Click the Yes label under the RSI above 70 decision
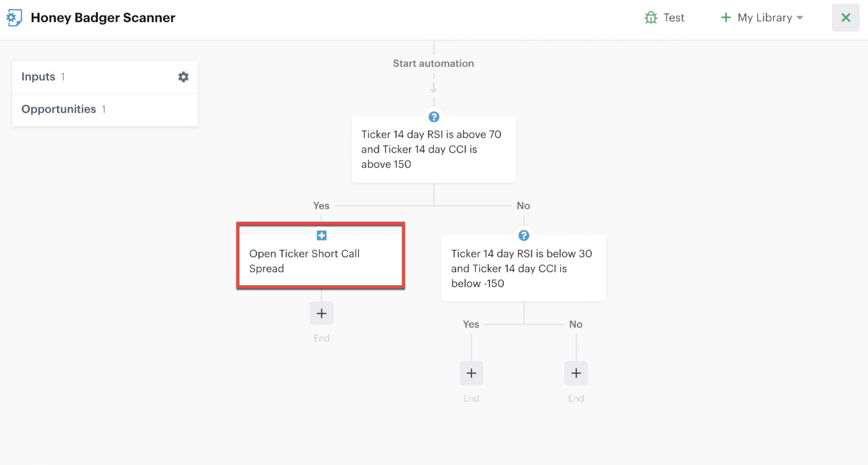Viewport: 868px width, 465px height. pyautogui.click(x=321, y=206)
